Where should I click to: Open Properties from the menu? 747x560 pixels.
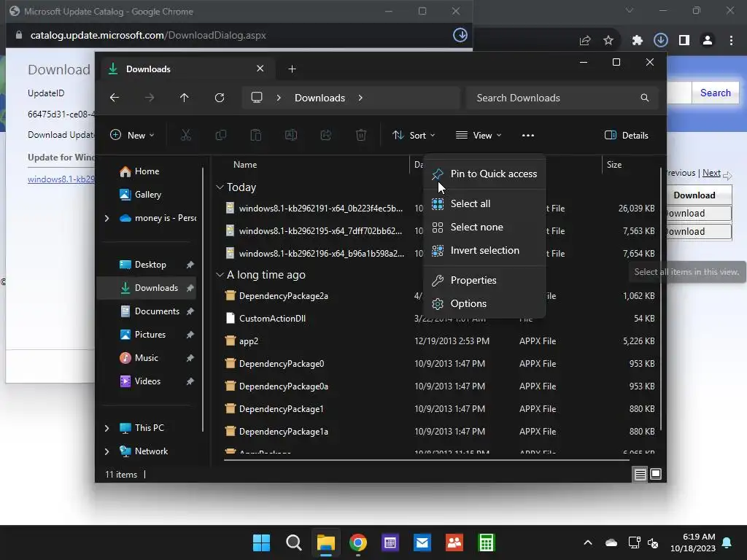(484, 281)
